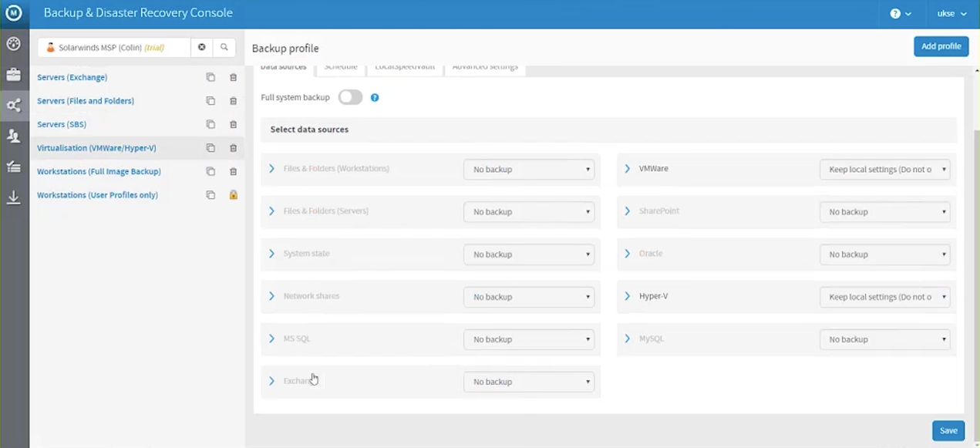The image size is (980, 448).
Task: Switch to the LocalSpeedVault tab
Action: 405,69
